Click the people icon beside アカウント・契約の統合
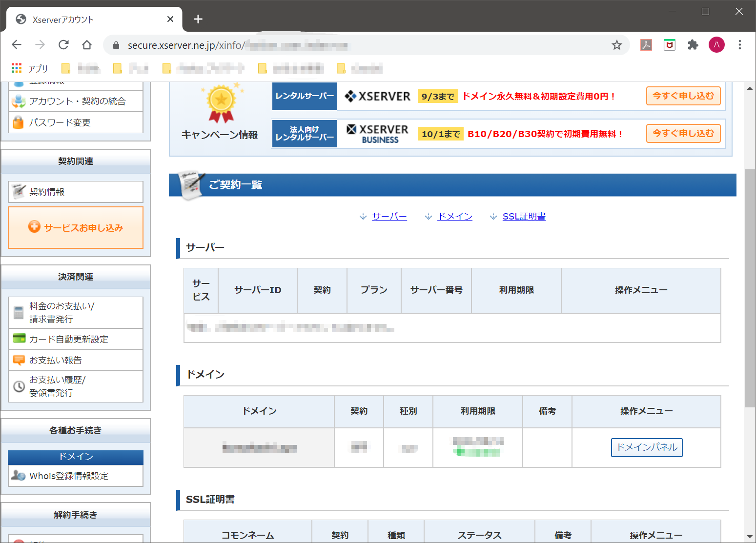 pyautogui.click(x=19, y=101)
